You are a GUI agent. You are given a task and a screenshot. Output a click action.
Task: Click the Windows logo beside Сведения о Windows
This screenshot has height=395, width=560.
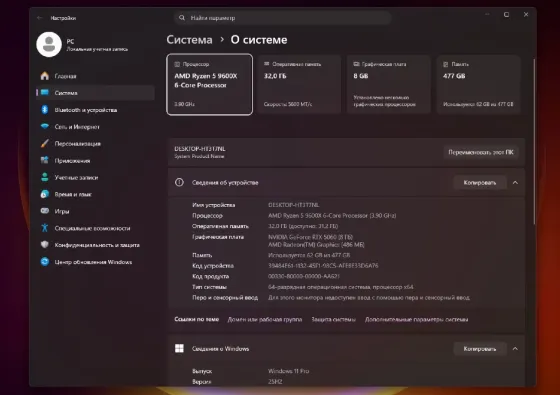tap(179, 349)
